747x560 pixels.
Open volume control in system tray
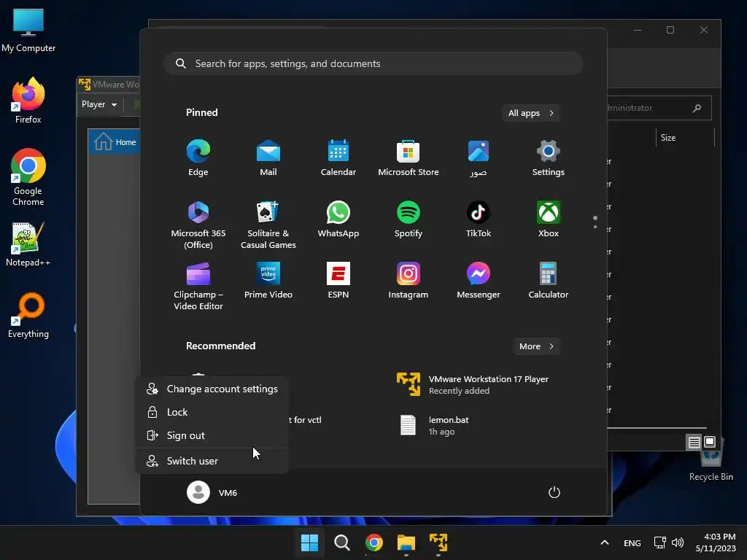tap(677, 542)
